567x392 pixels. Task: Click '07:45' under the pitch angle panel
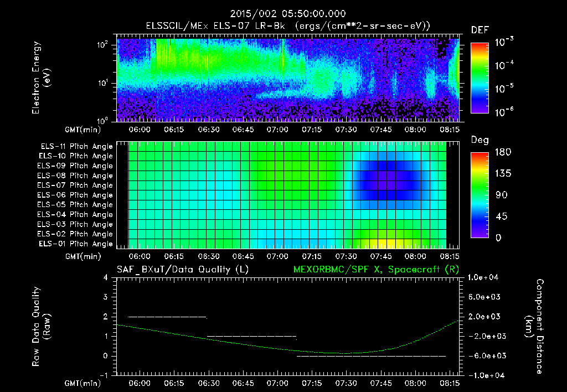point(381,256)
